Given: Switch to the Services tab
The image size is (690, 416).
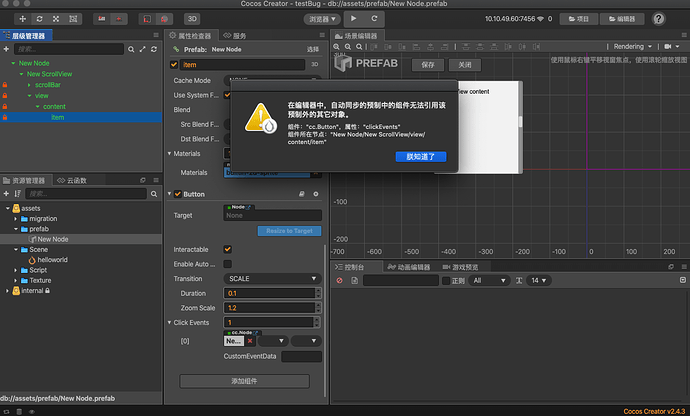Looking at the screenshot, I should tap(235, 36).
